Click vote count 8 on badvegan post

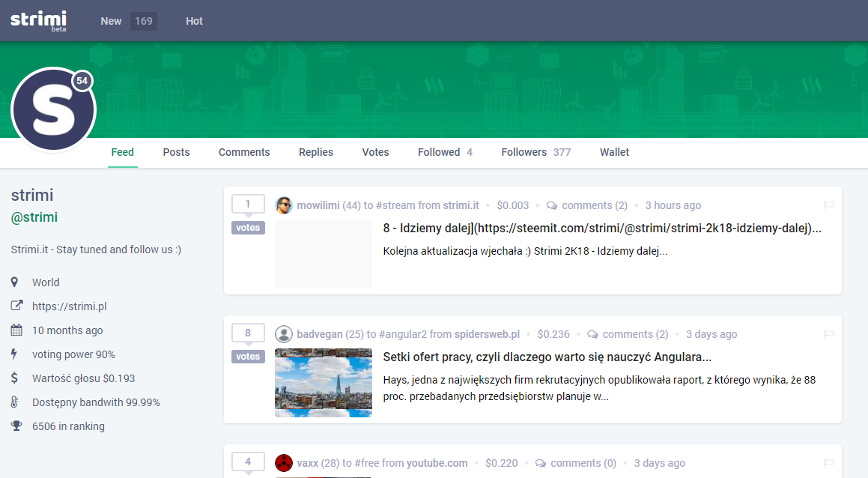[x=248, y=333]
